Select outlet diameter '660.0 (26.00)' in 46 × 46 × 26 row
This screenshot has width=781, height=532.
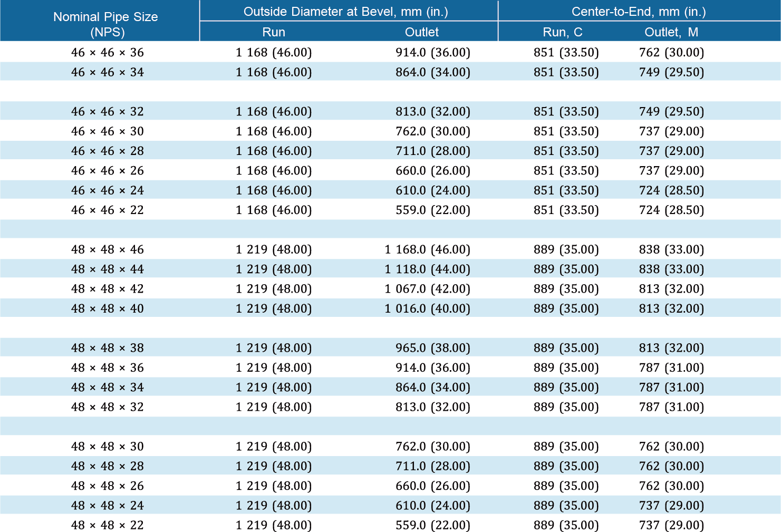point(433,171)
